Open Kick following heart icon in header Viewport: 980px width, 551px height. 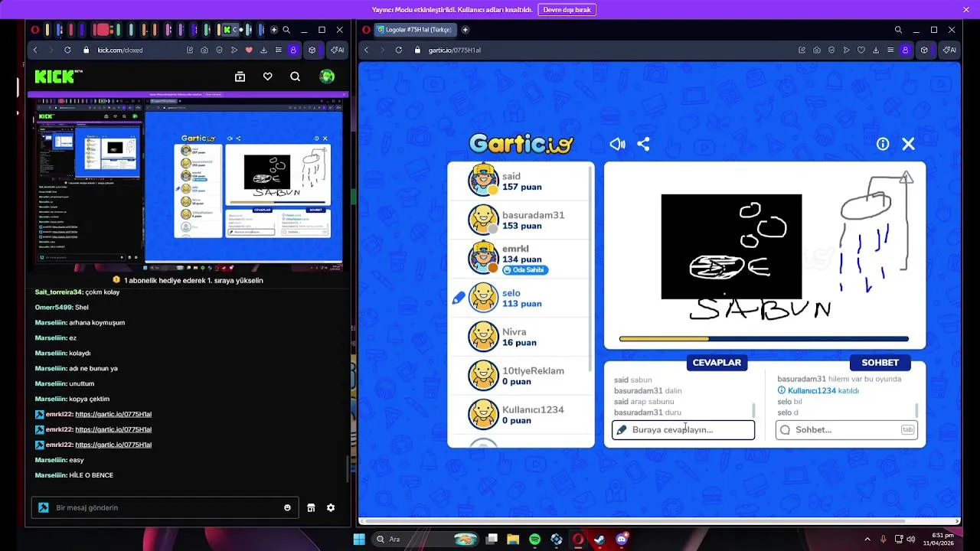click(x=267, y=77)
